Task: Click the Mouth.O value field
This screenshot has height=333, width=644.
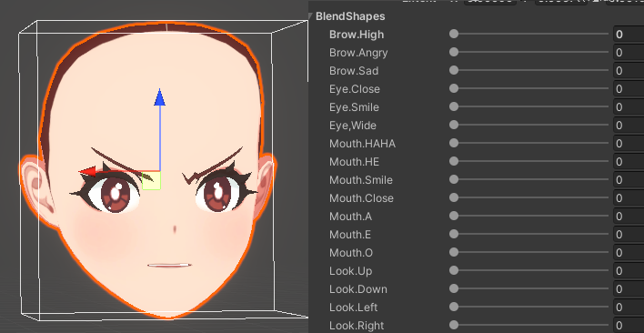Action: [x=629, y=252]
